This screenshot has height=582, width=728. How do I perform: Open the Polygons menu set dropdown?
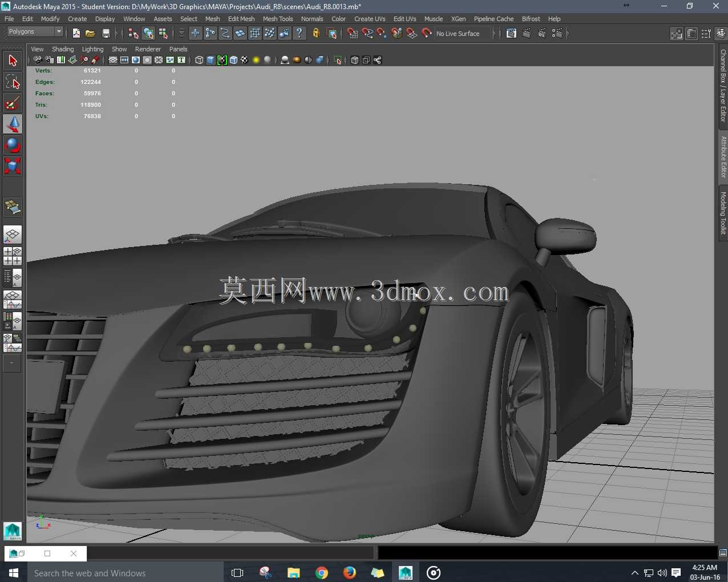pyautogui.click(x=34, y=32)
